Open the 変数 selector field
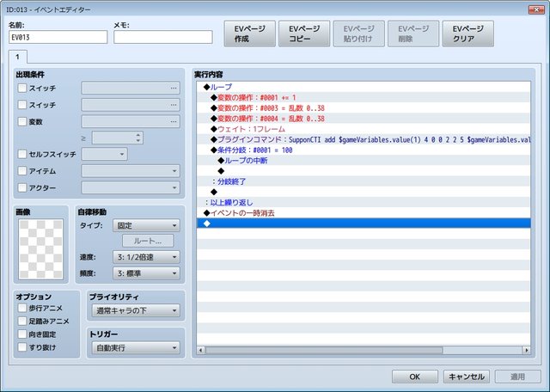The width and height of the screenshot is (550, 392). click(x=131, y=121)
